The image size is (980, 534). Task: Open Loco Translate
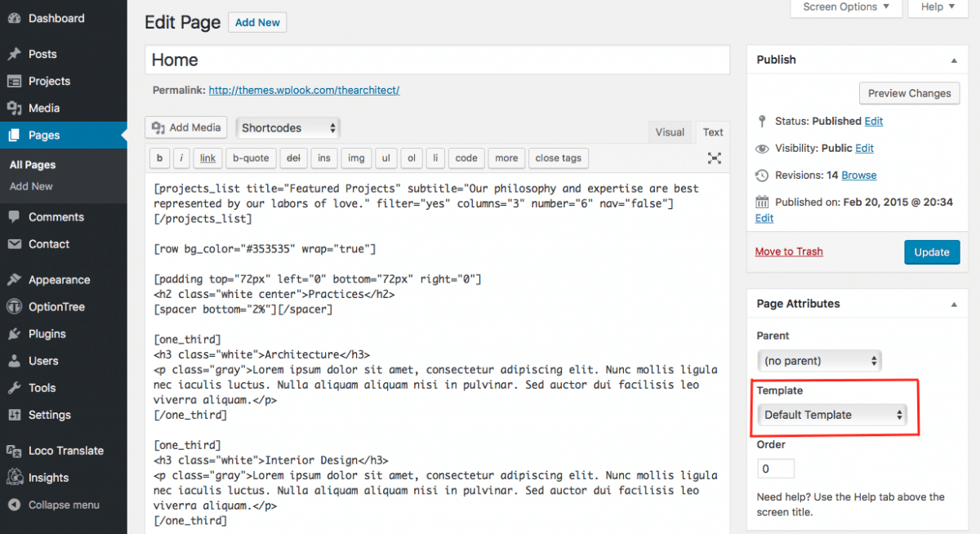coord(63,450)
